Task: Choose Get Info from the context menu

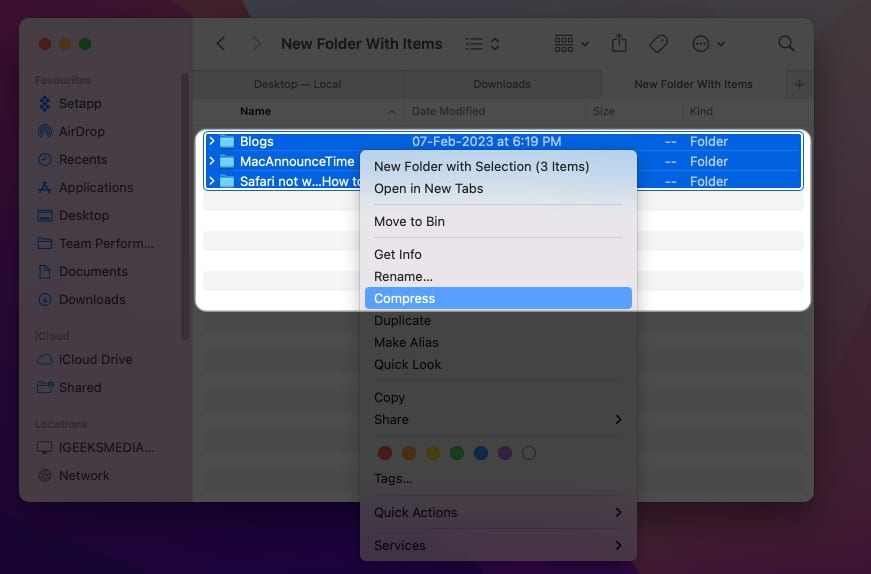Action: 498,254
